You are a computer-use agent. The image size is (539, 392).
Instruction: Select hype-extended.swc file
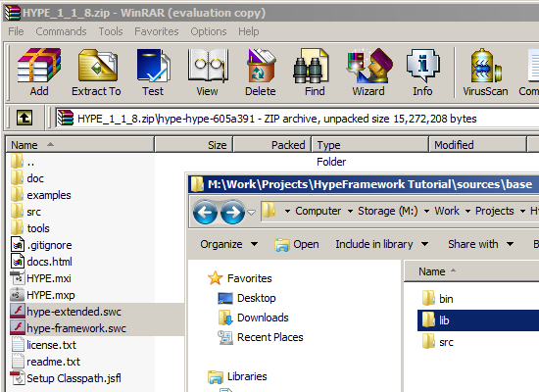click(66, 312)
